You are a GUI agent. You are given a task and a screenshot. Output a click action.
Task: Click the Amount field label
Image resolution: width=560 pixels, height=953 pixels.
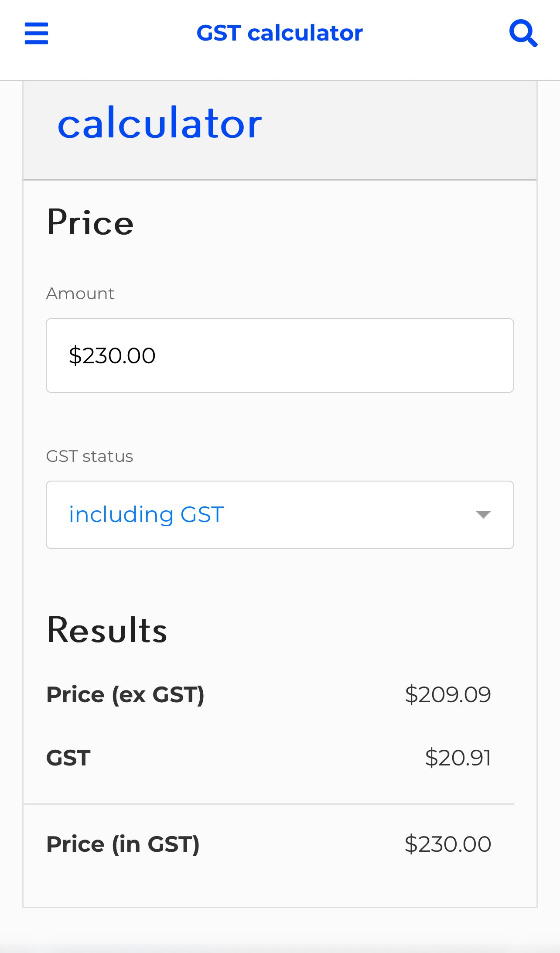point(80,294)
